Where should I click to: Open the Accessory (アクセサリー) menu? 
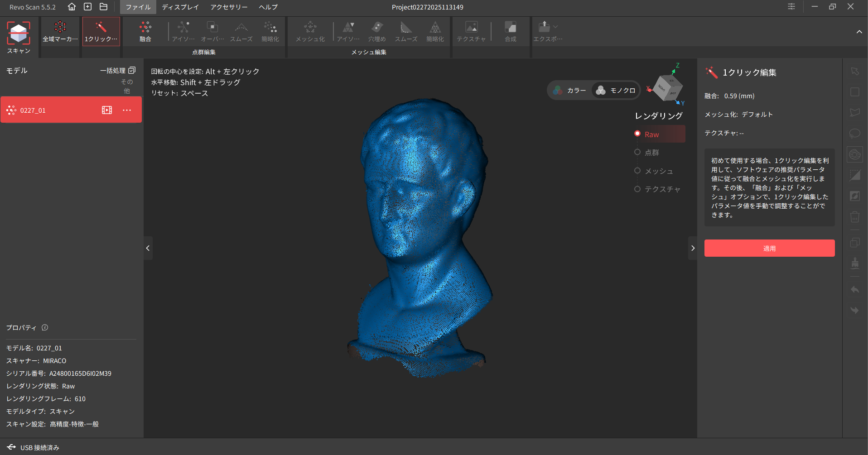point(229,7)
